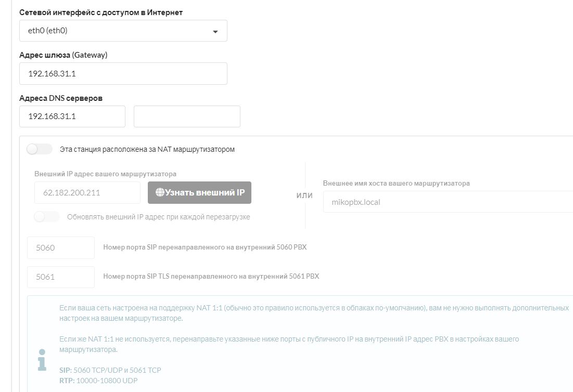The height and width of the screenshot is (392, 573).
Task: Click the external hostname field mikopbx.local
Action: pyautogui.click(x=448, y=202)
